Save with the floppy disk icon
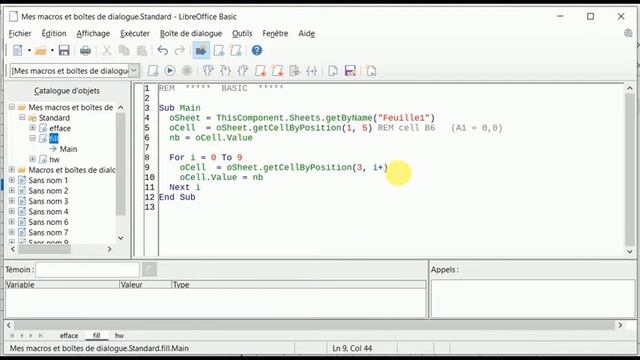Viewport: 640px width, 360px height. [64, 51]
